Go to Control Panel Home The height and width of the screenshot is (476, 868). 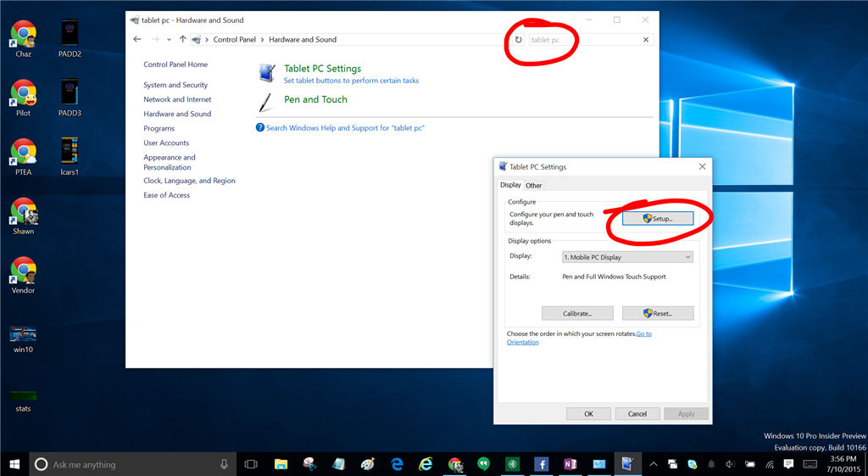(175, 64)
